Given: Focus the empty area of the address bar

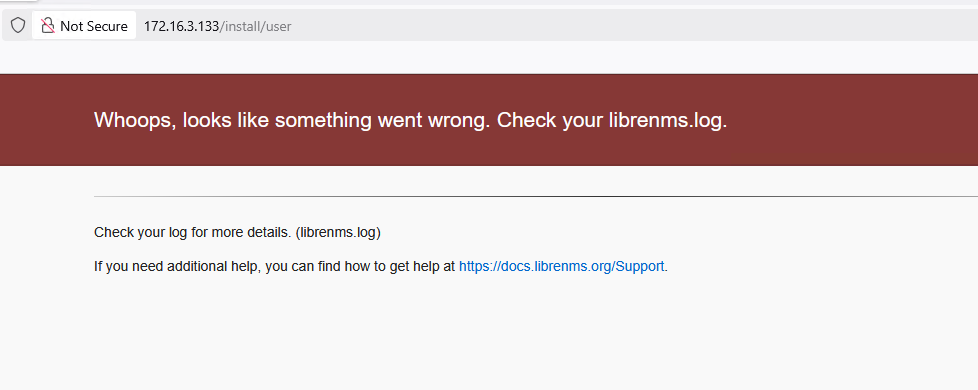Looking at the screenshot, I should [x=624, y=26].
